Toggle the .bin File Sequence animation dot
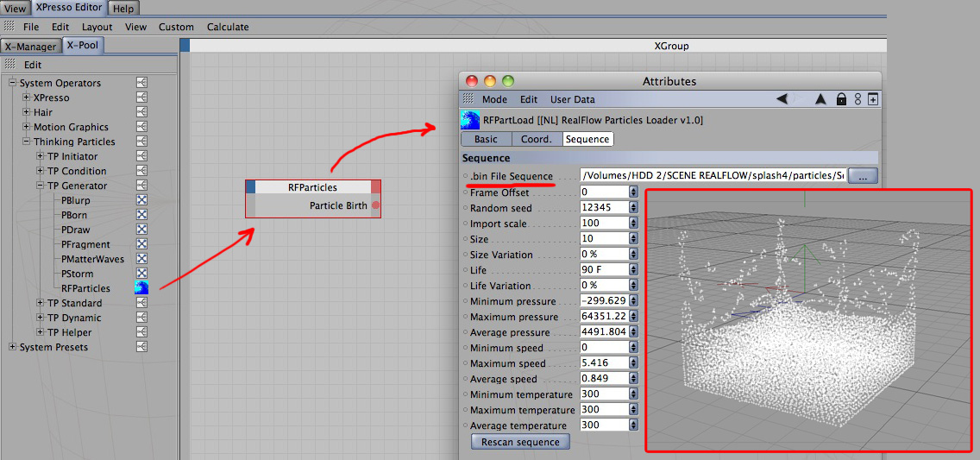Screen dimensions: 980x460 pyautogui.click(x=466, y=176)
